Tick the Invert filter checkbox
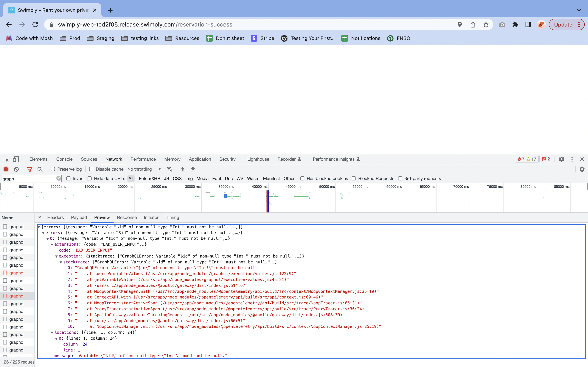The height and width of the screenshot is (367, 588). pyautogui.click(x=69, y=178)
